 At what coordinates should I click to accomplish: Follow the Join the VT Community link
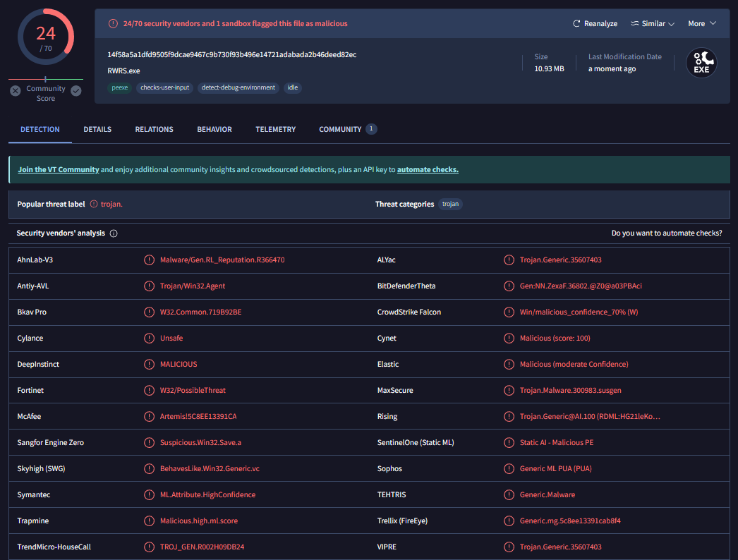click(x=59, y=169)
